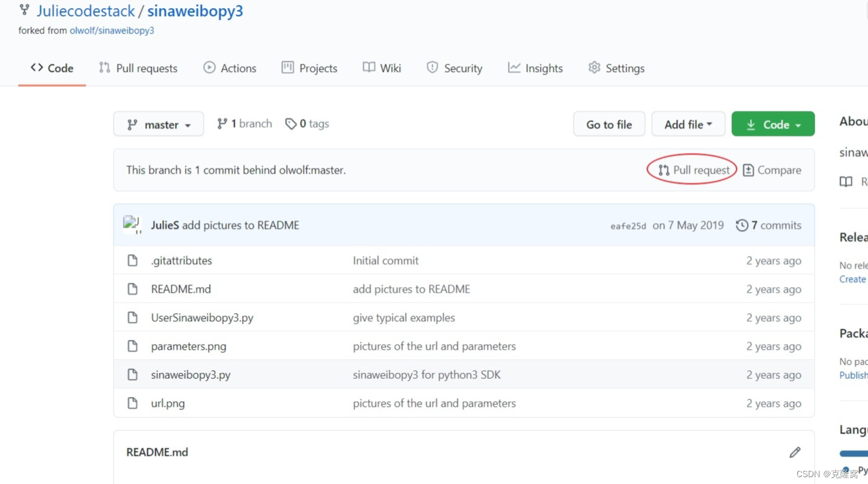Click 'Create' release link in sidebar
Screen dimensions: 868x484
pos(852,280)
